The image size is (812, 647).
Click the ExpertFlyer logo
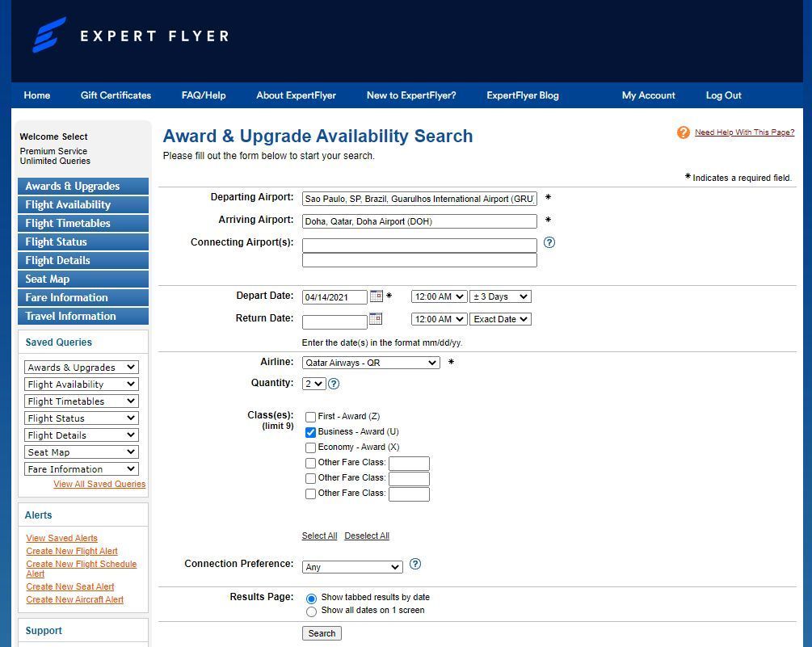[131, 36]
